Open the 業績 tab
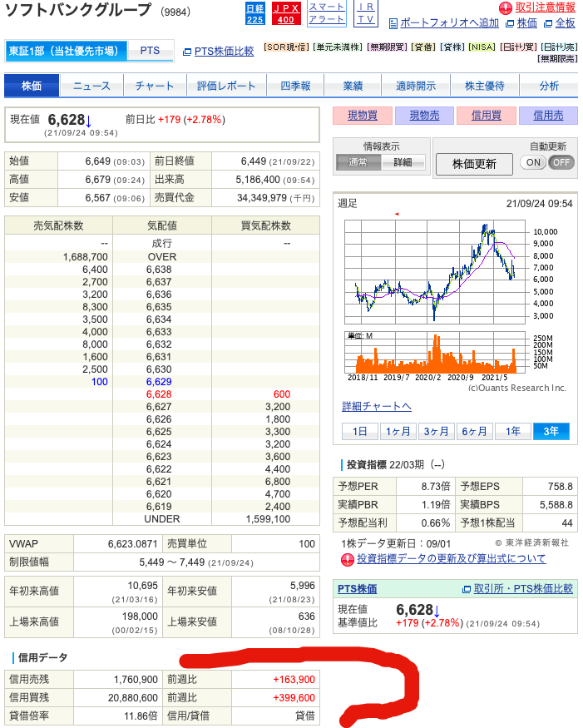This screenshot has height=728, width=583. point(353,86)
